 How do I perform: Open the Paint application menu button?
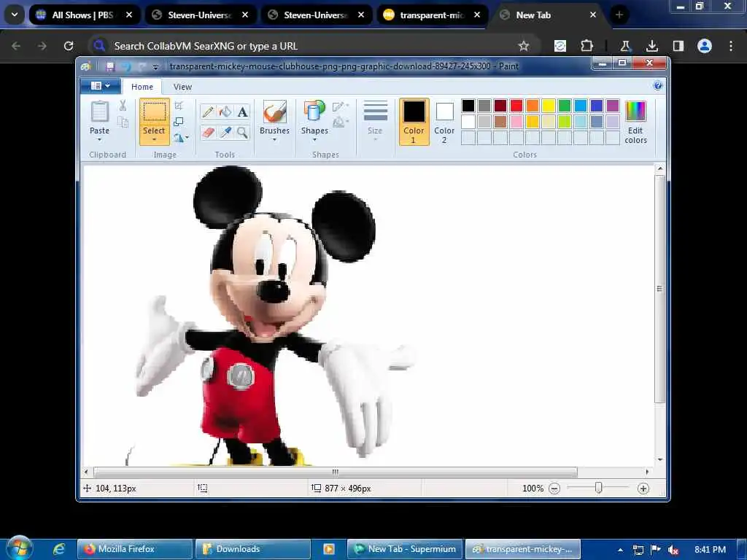(101, 86)
